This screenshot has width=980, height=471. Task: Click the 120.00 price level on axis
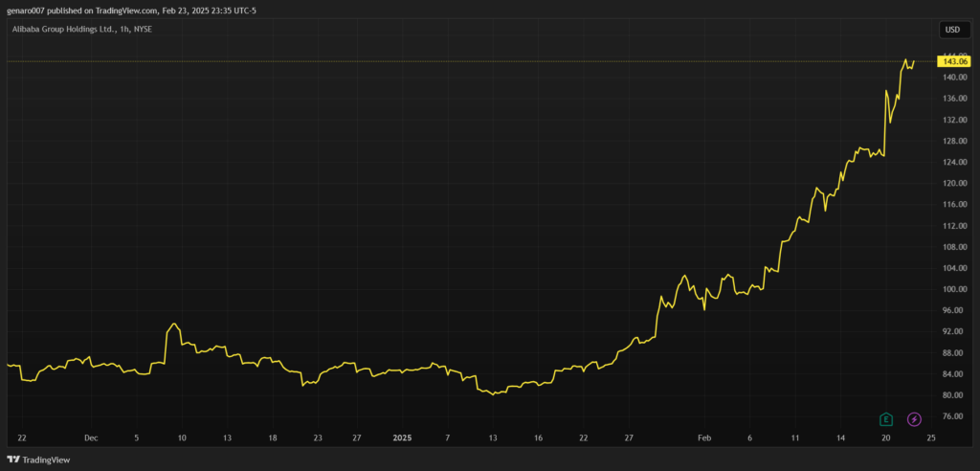tap(951, 184)
